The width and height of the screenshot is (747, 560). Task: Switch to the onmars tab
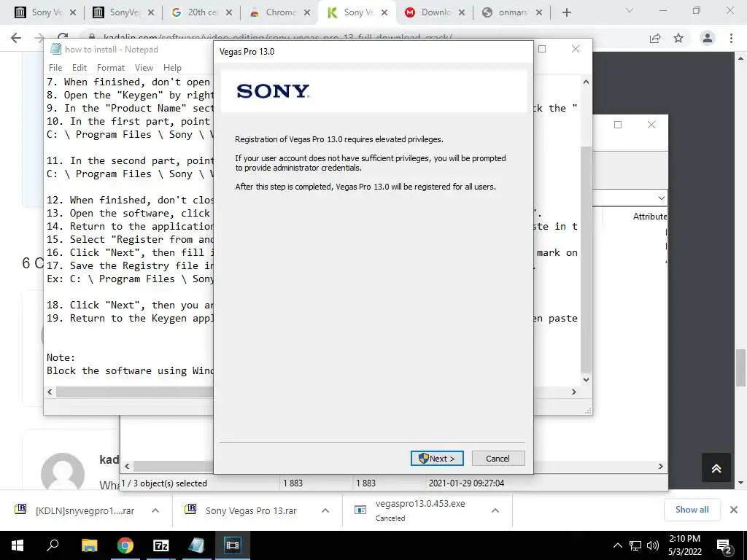click(x=512, y=12)
